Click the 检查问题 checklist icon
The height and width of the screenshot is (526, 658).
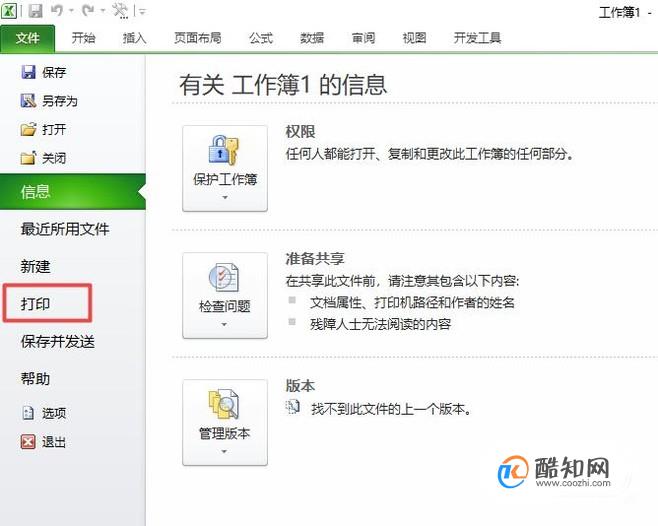click(x=224, y=277)
